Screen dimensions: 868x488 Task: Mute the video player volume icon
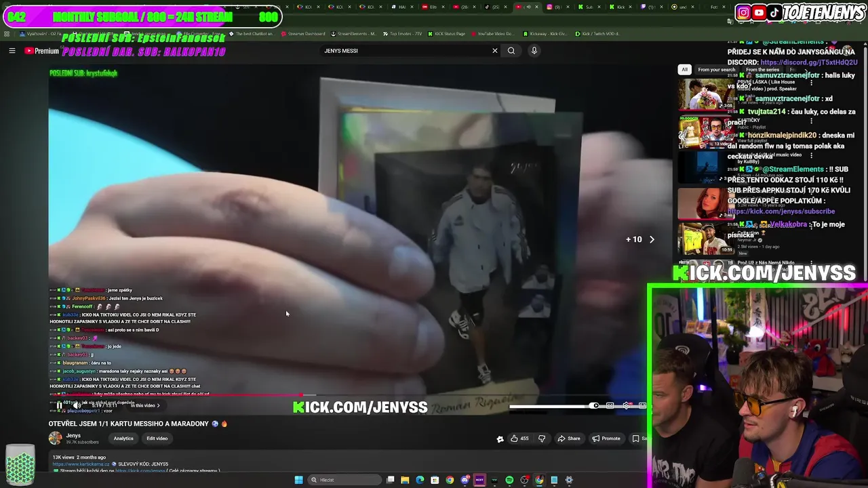[76, 405]
